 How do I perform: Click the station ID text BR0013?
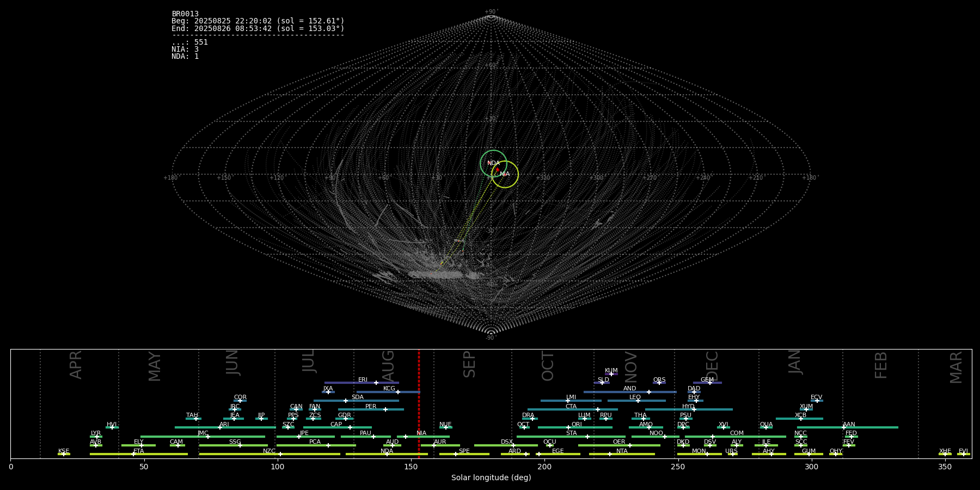(x=185, y=14)
